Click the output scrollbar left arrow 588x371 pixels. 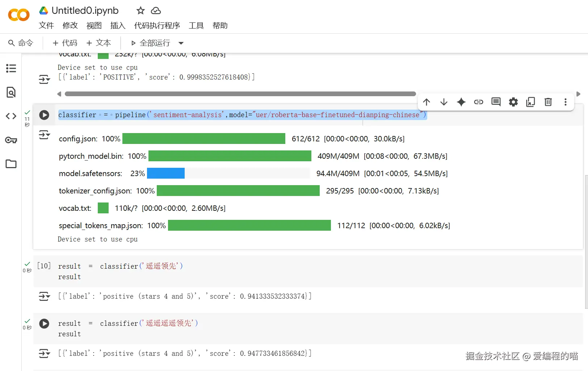pyautogui.click(x=59, y=94)
